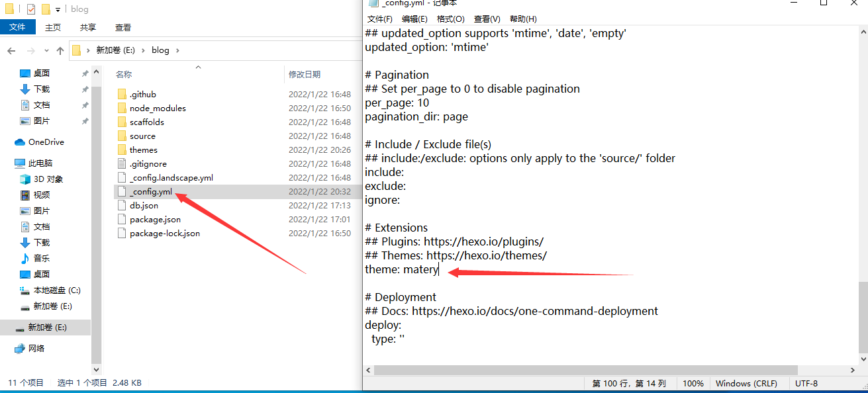This screenshot has width=868, height=393.
Task: Switch to the 主页 ribbon tab
Action: [x=53, y=27]
